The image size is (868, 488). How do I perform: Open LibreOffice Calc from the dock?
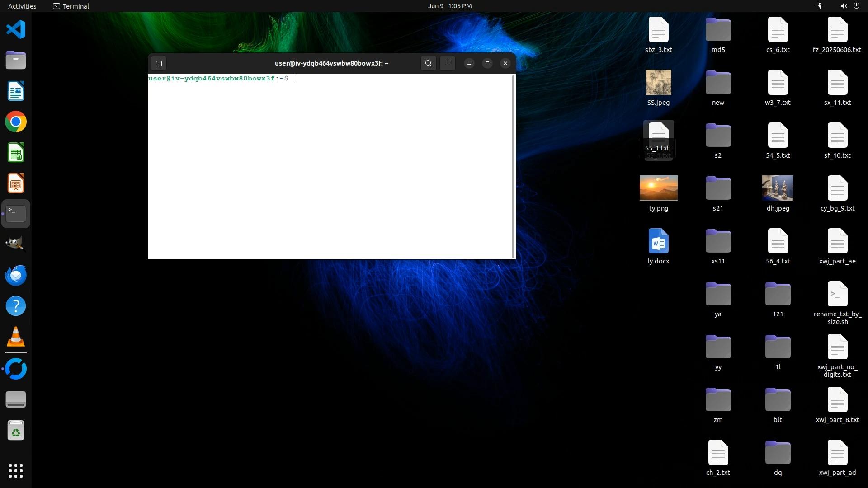pyautogui.click(x=16, y=153)
